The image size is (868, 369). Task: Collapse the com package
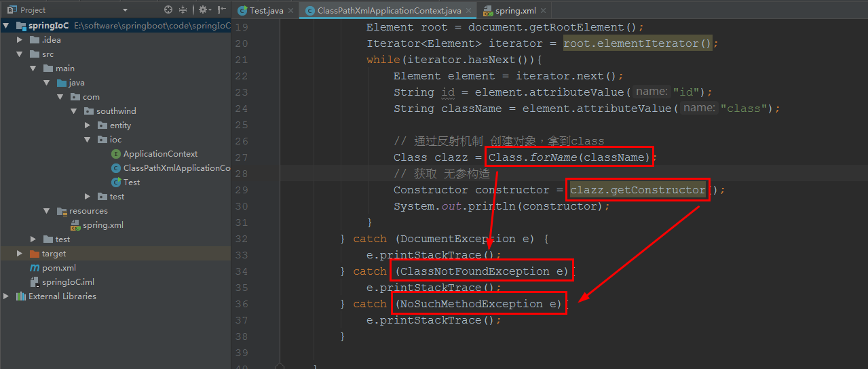click(60, 97)
